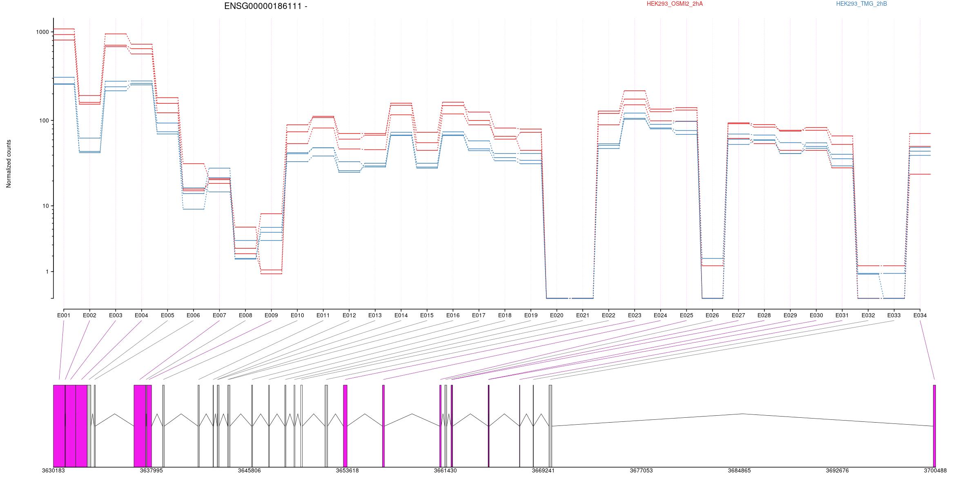Click exon label E028

pyautogui.click(x=764, y=315)
